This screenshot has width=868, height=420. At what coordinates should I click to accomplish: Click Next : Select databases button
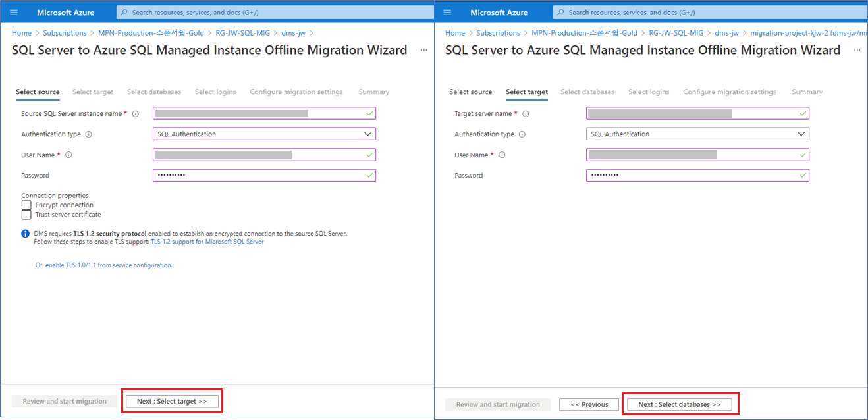click(x=680, y=404)
